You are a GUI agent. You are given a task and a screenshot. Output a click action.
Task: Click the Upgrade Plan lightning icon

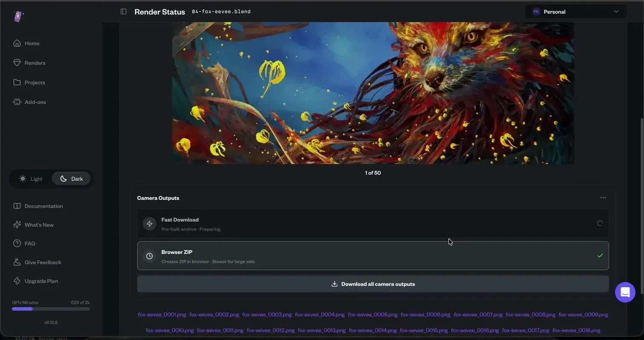click(17, 281)
